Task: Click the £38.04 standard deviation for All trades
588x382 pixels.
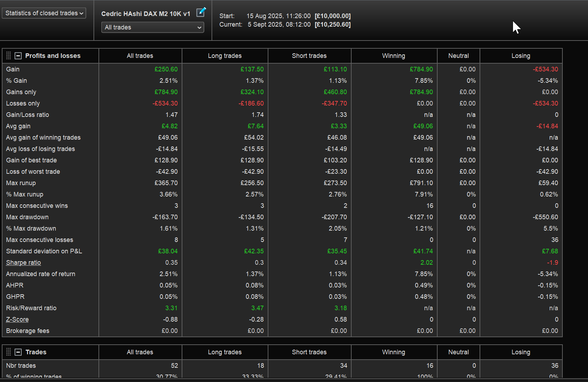Action: [168, 251]
